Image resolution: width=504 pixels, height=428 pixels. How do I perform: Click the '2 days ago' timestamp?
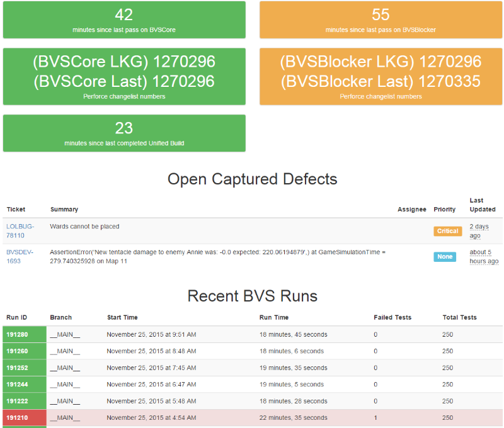point(479,231)
